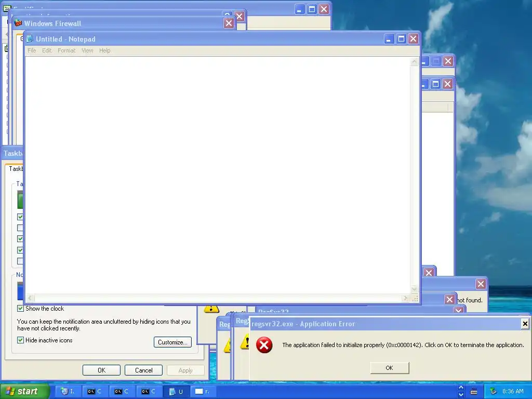The image size is (532, 399).
Task: Click the red error icon in the regsvr32.exe dialog
Action: 264,345
